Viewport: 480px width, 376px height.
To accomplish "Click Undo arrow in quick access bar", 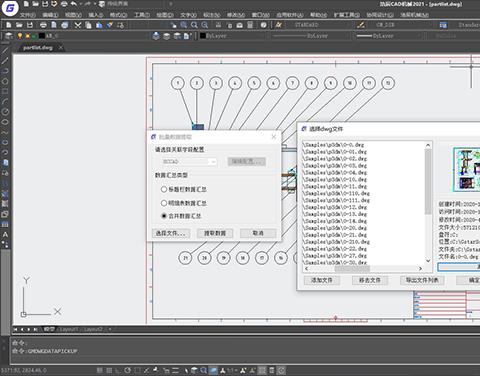I will click(x=74, y=4).
